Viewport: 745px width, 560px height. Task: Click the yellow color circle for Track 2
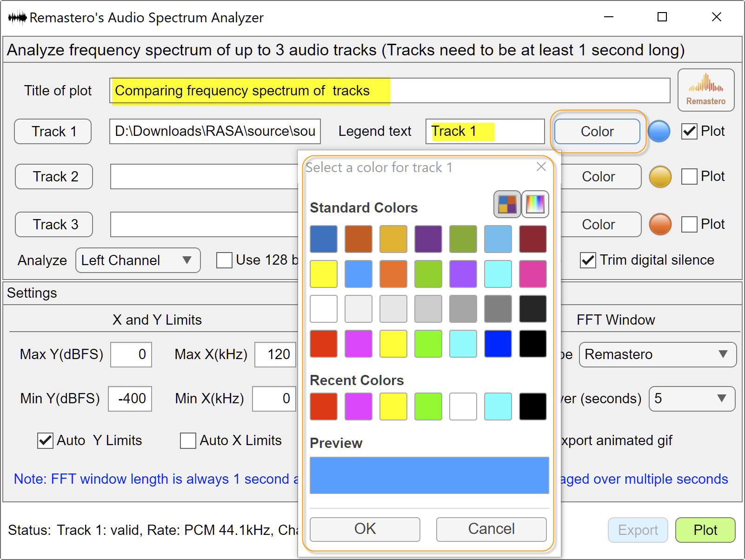coord(660,177)
